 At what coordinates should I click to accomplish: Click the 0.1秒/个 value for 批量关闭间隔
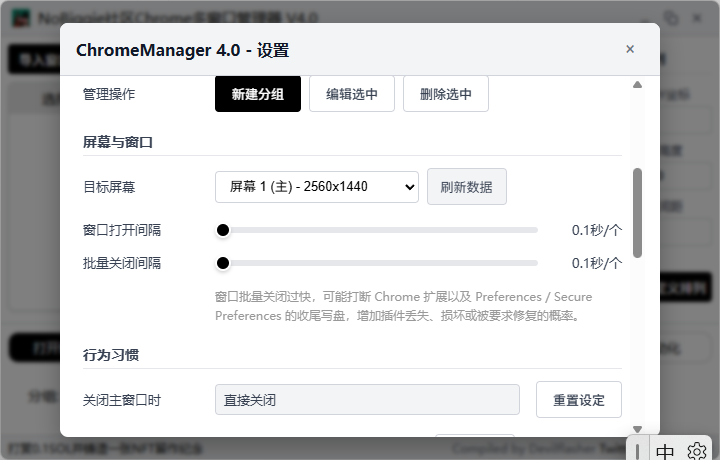coord(596,263)
